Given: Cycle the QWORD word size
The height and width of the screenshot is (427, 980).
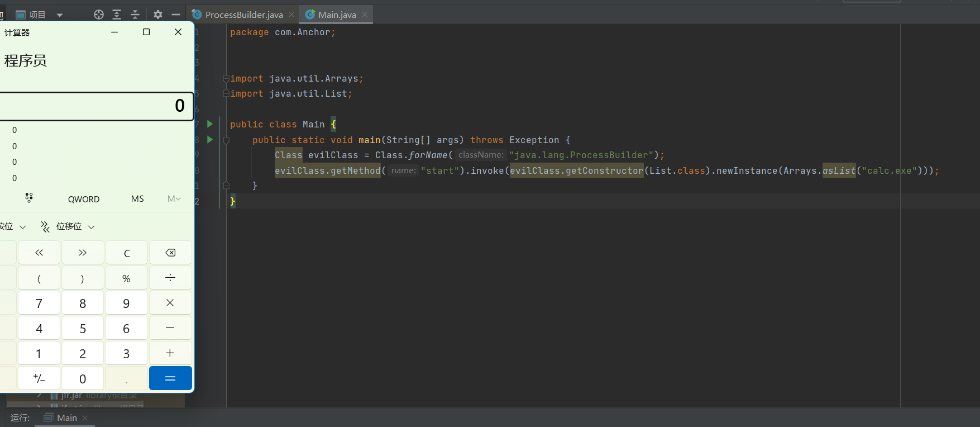Looking at the screenshot, I should point(84,199).
